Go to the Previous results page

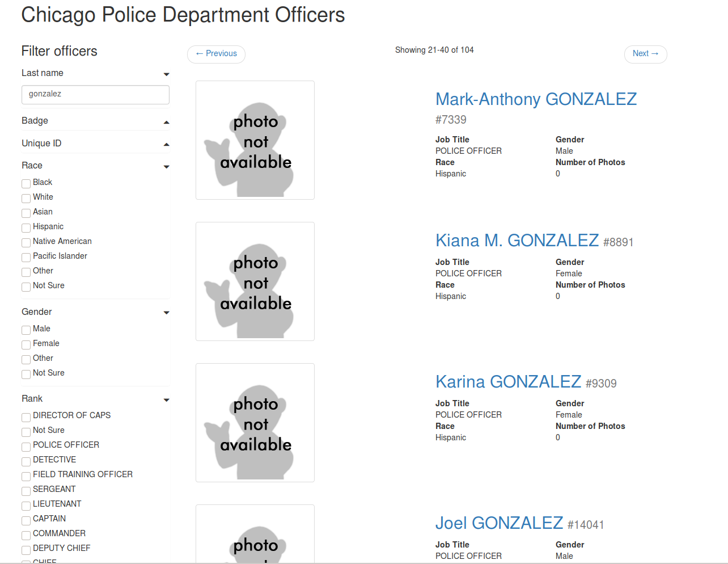(x=216, y=54)
